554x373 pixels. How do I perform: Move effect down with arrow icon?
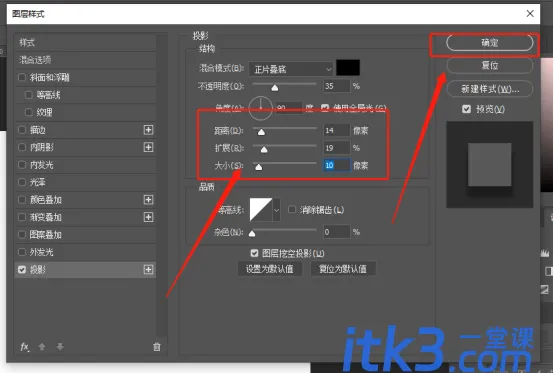[60, 347]
